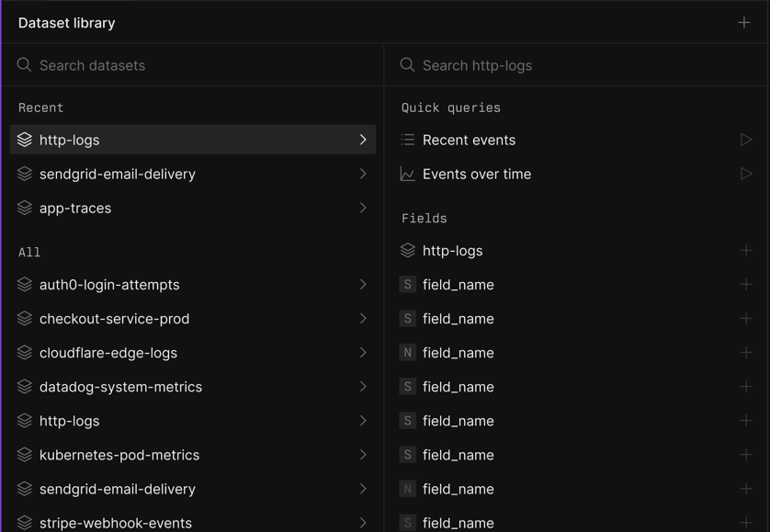Add http-logs field via its plus button
Viewport: 770px width, 532px height.
coord(746,250)
